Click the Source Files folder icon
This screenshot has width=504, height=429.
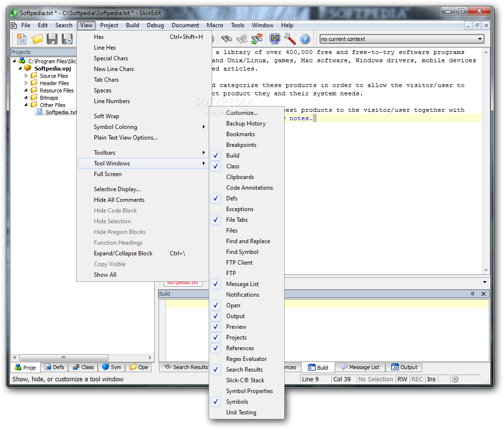[x=34, y=75]
